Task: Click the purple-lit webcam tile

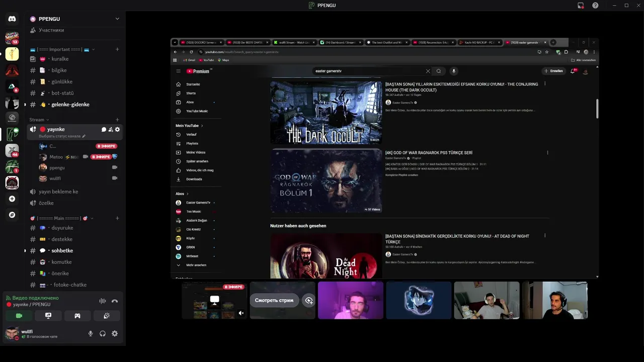Action: 351,300
